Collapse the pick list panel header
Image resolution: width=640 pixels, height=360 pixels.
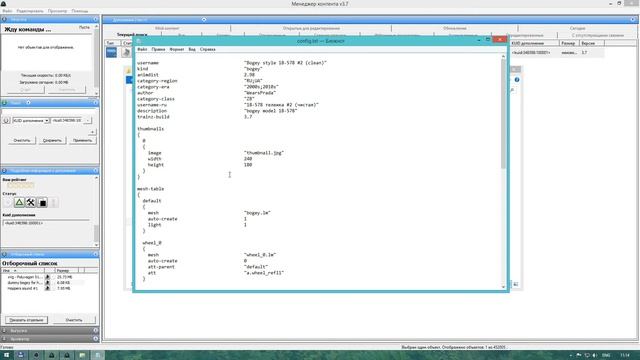pos(50,254)
